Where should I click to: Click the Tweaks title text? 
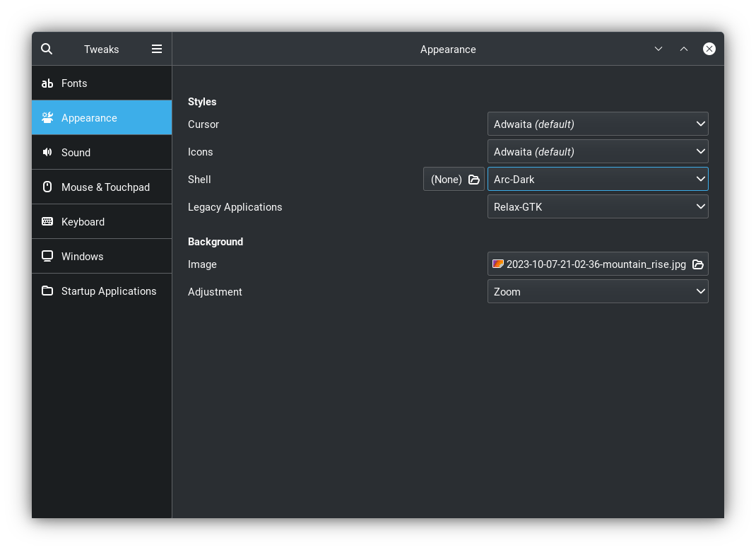point(101,49)
